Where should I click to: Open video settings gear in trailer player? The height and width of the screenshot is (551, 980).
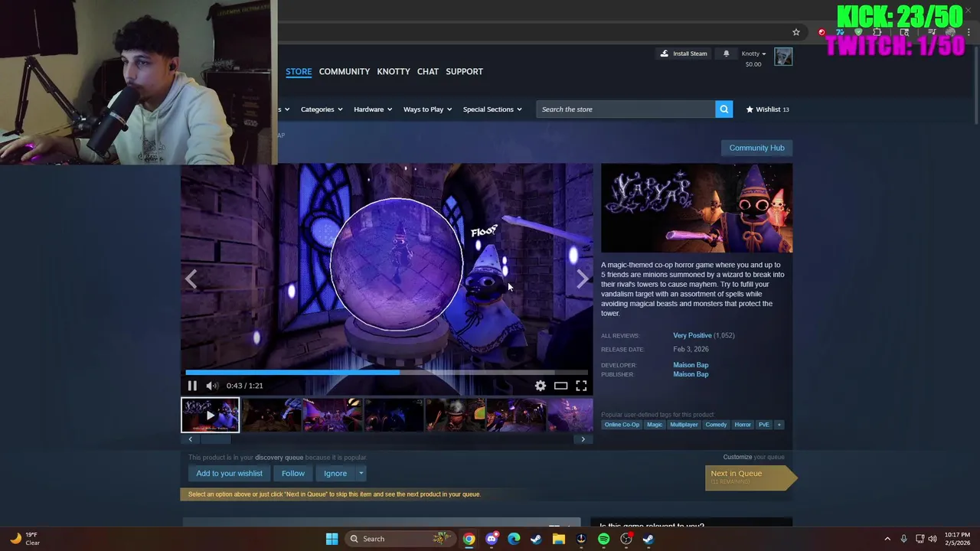[x=541, y=386]
